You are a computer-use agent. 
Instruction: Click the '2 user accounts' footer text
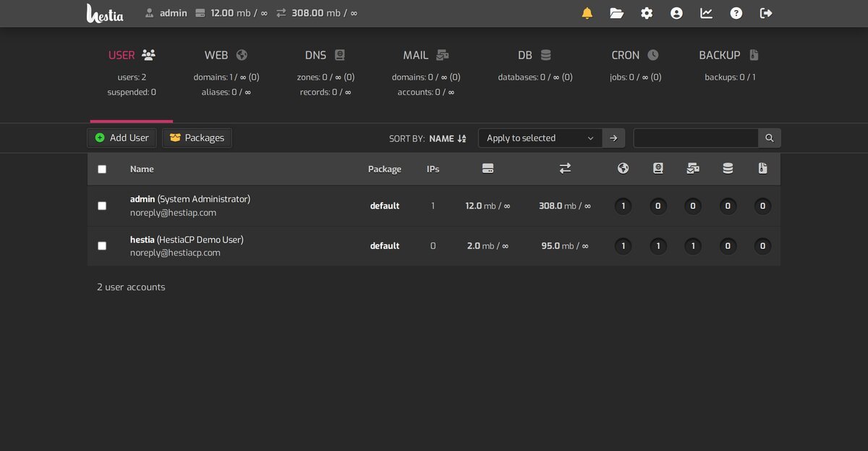(x=131, y=287)
